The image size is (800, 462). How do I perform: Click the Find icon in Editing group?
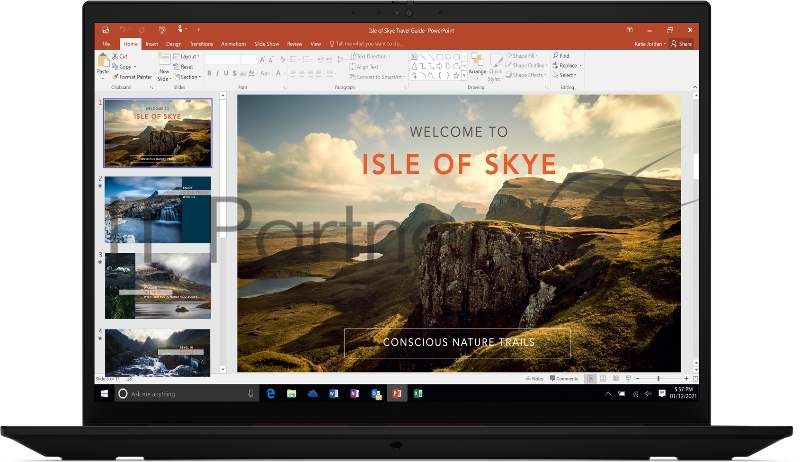[x=564, y=56]
